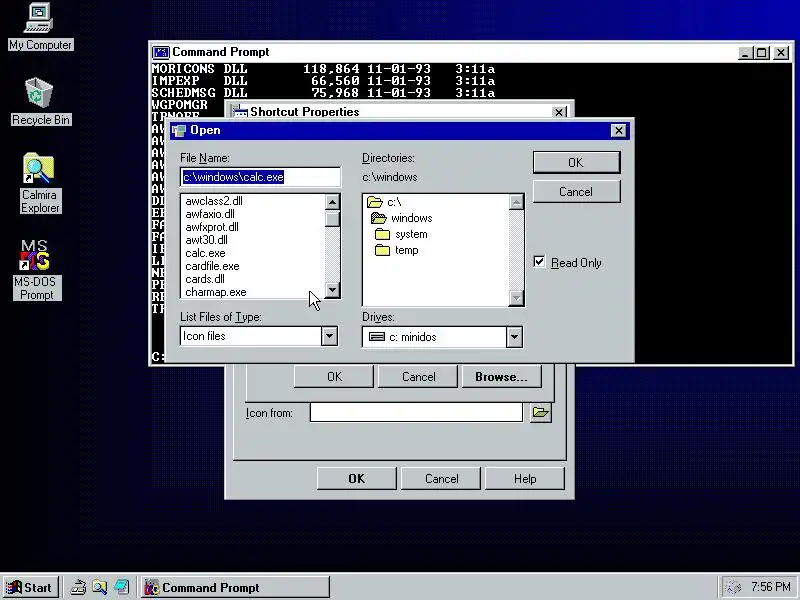
Task: Select cards.dll in file list
Action: click(x=205, y=279)
